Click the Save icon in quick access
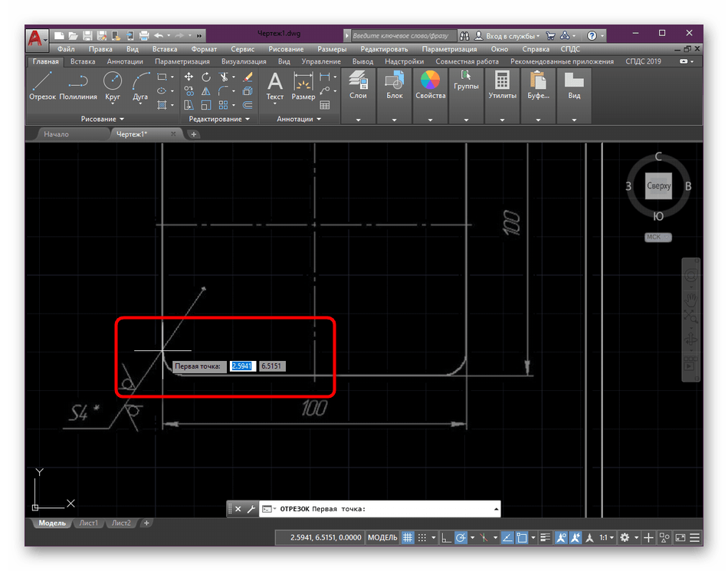The height and width of the screenshot is (571, 728). pyautogui.click(x=87, y=35)
